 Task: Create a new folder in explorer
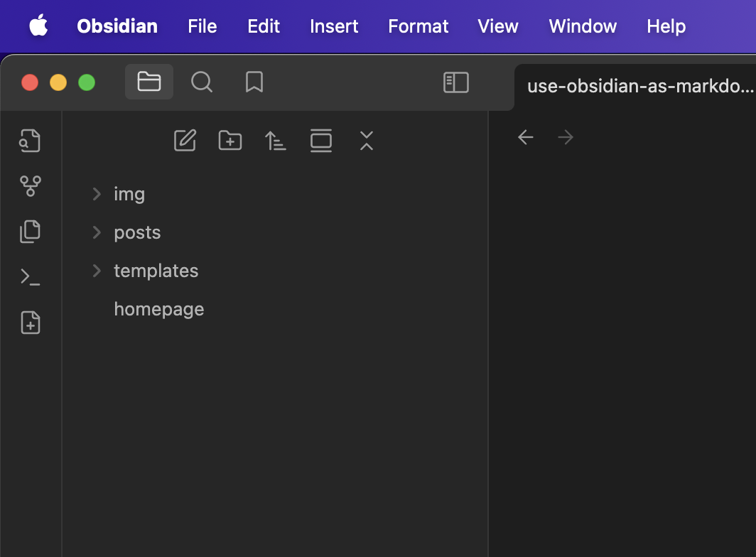[230, 141]
